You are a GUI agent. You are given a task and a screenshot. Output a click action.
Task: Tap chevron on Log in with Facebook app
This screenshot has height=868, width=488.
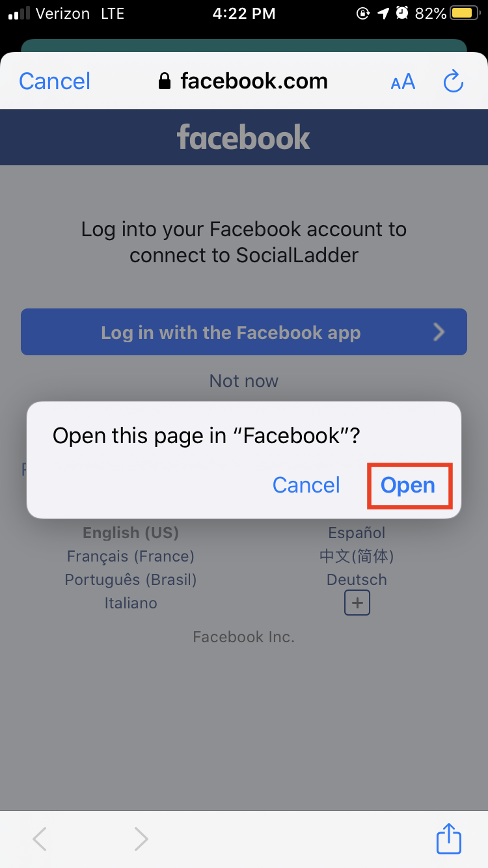pos(439,332)
